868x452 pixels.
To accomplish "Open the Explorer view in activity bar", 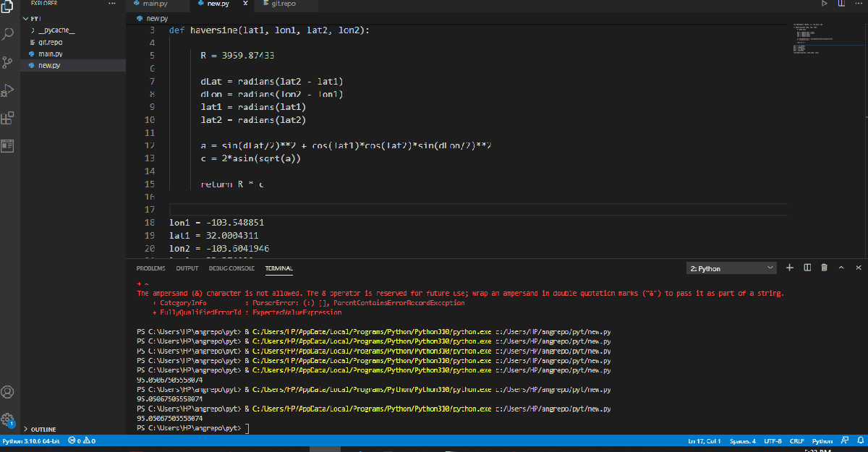I will click(8, 7).
